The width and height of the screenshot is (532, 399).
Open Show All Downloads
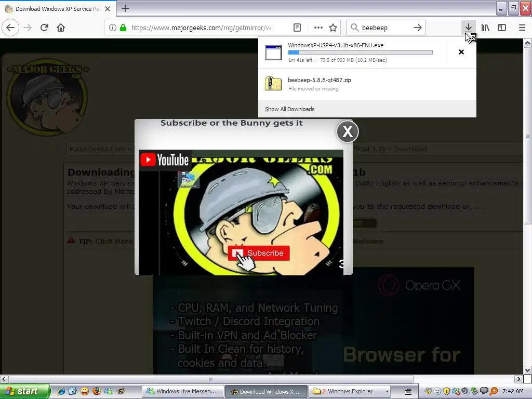click(290, 109)
